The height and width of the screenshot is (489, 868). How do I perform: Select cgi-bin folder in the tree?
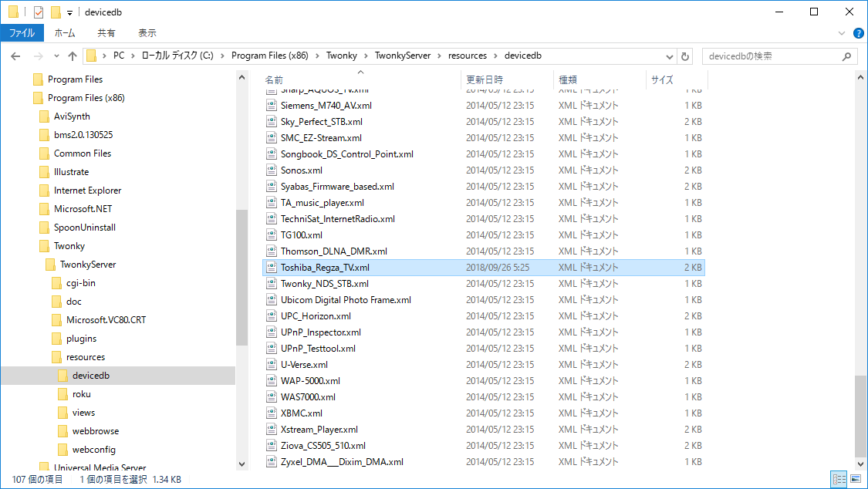(x=81, y=283)
